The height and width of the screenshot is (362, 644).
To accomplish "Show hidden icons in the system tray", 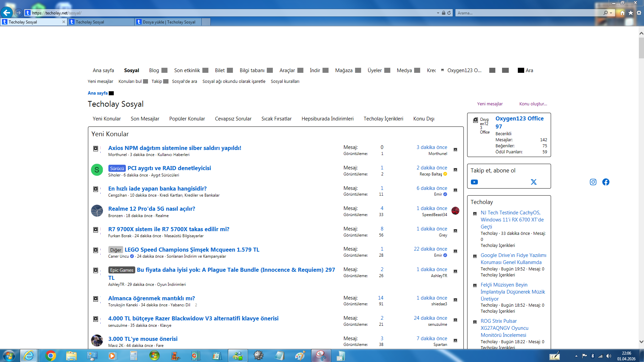I will tap(576, 356).
